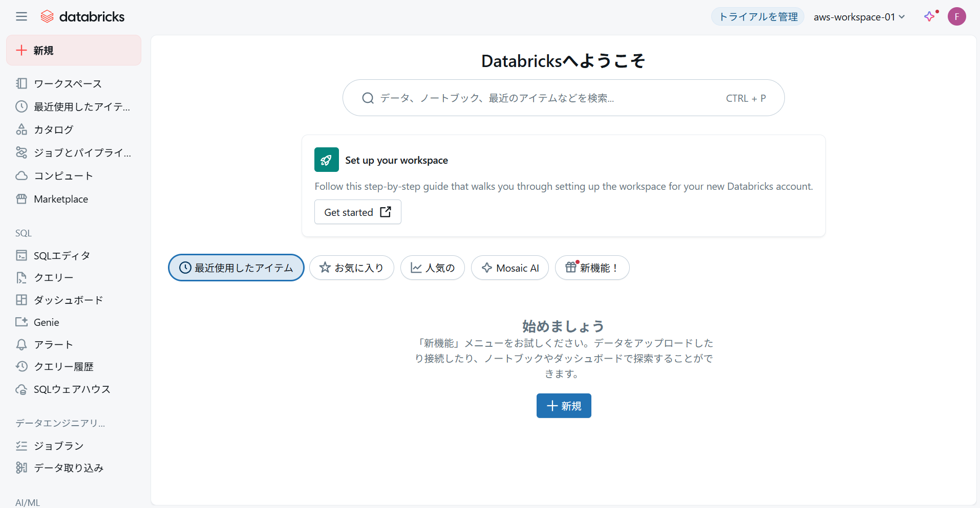Viewport: 980px width, 508px height.
Task: Open アラート bell icon item
Action: coord(22,345)
